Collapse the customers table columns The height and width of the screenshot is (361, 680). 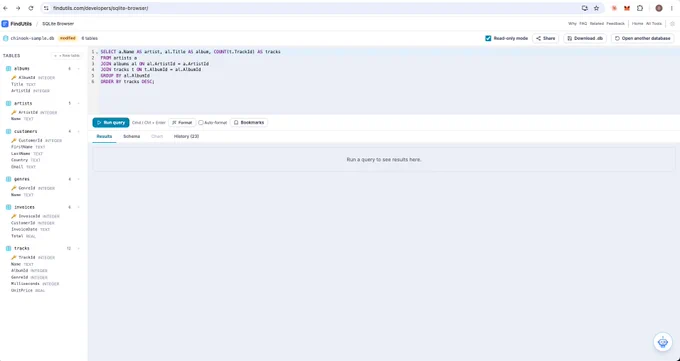pyautogui.click(x=78, y=131)
